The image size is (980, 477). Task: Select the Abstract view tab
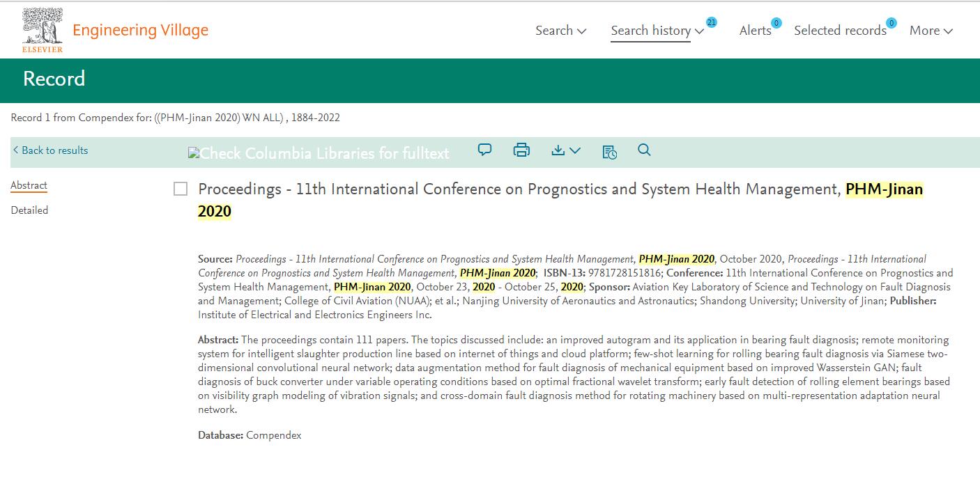click(29, 185)
